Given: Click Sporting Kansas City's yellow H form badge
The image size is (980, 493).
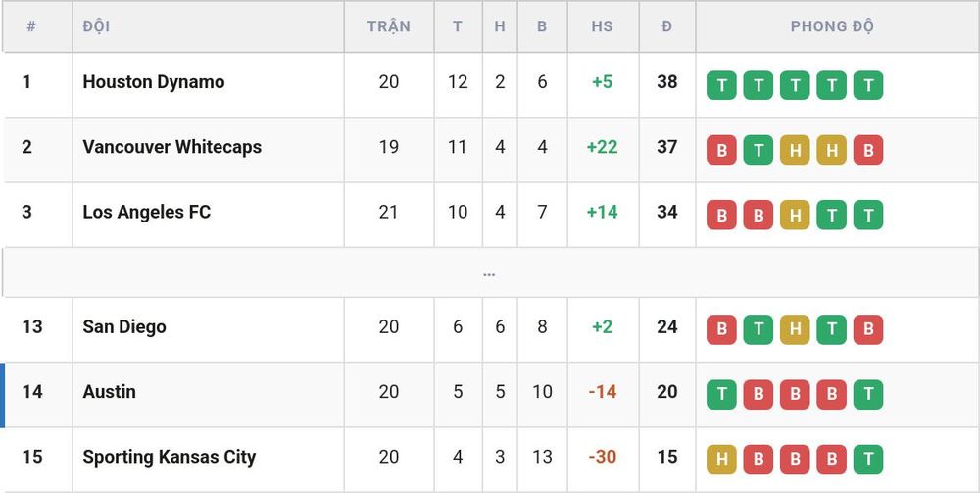Looking at the screenshot, I should pos(721,460).
